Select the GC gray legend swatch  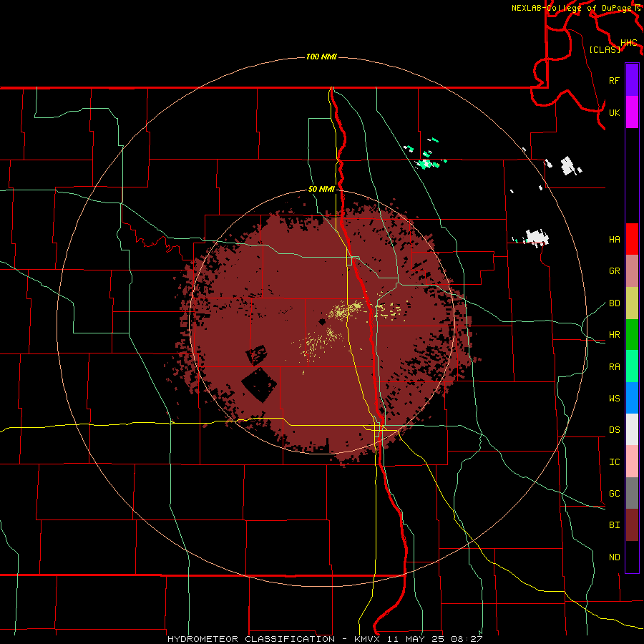point(632,493)
